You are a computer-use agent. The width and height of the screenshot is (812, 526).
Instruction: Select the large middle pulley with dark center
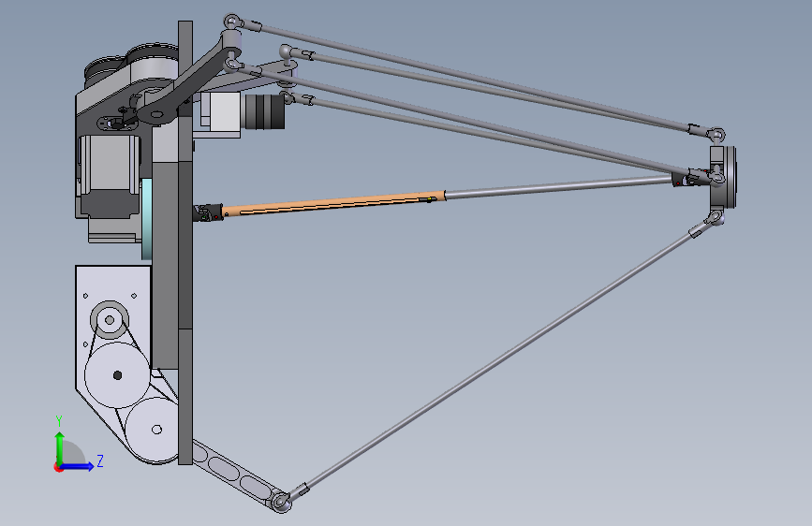[x=117, y=374]
